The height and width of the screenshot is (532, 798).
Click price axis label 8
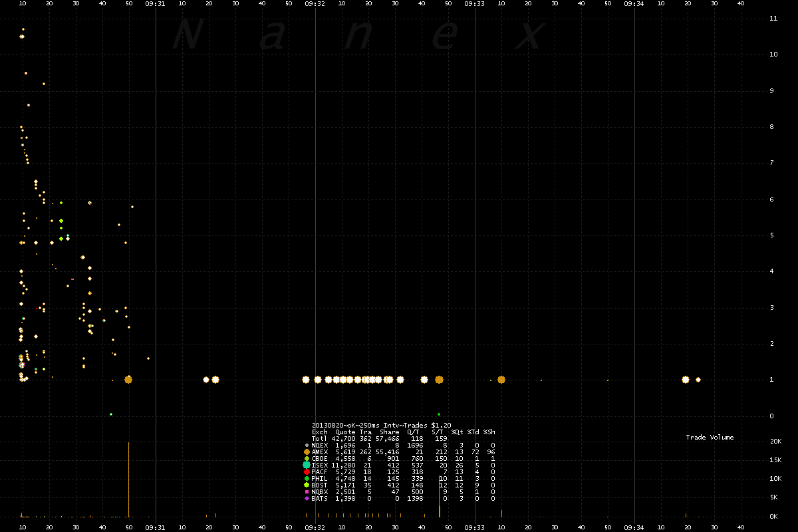pos(771,126)
